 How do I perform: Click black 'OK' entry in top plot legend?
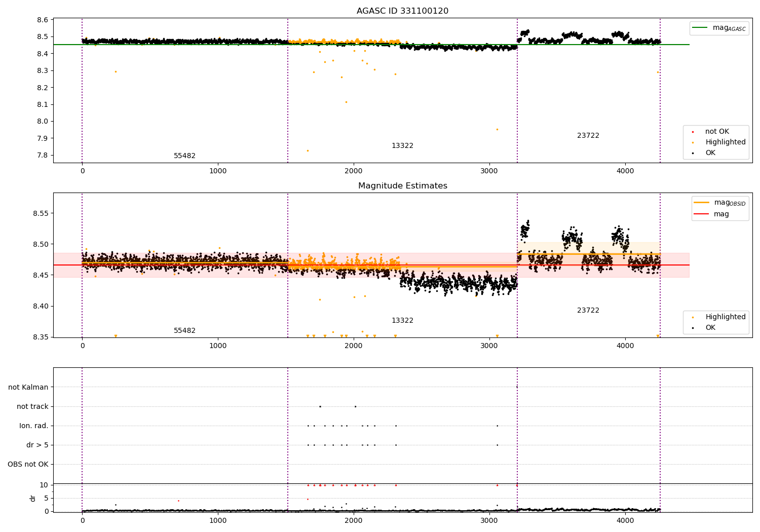click(704, 153)
